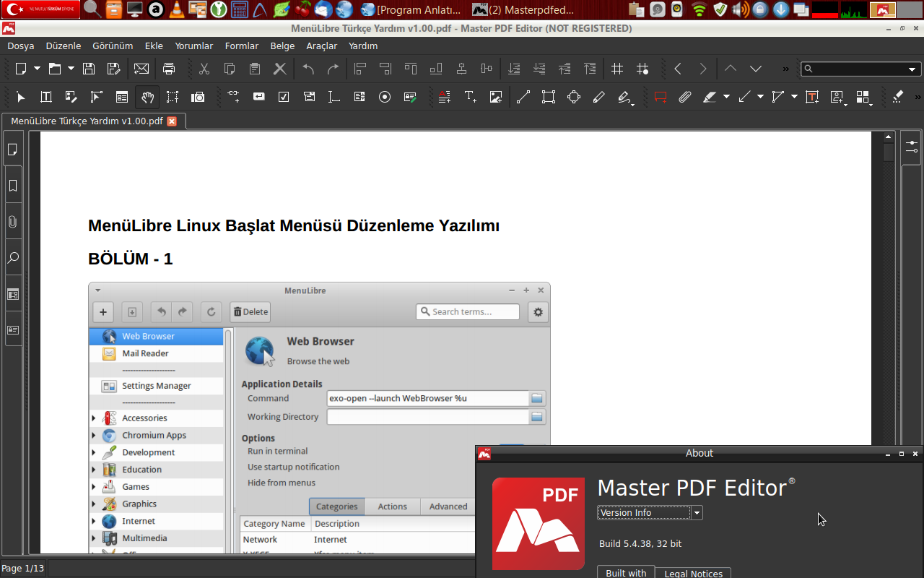Open the Open-file recent dropdown arrow
Viewport: 924px width, 578px height.
click(x=71, y=69)
